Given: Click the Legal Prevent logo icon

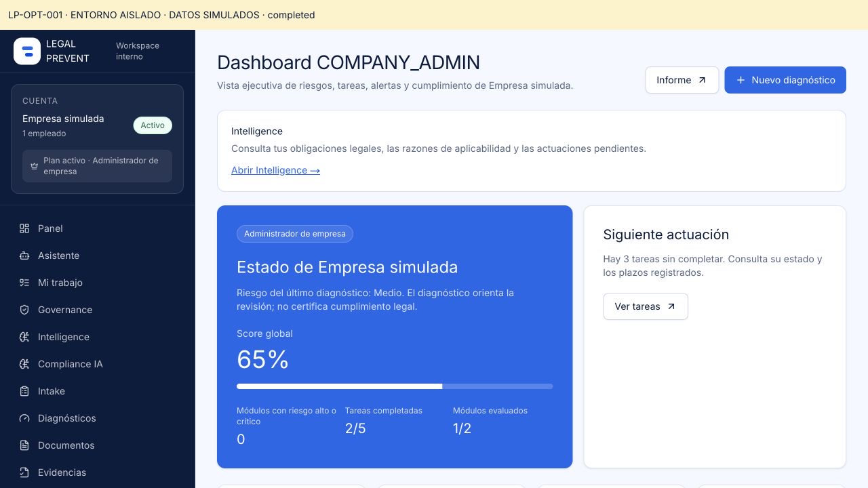Looking at the screenshot, I should [27, 51].
